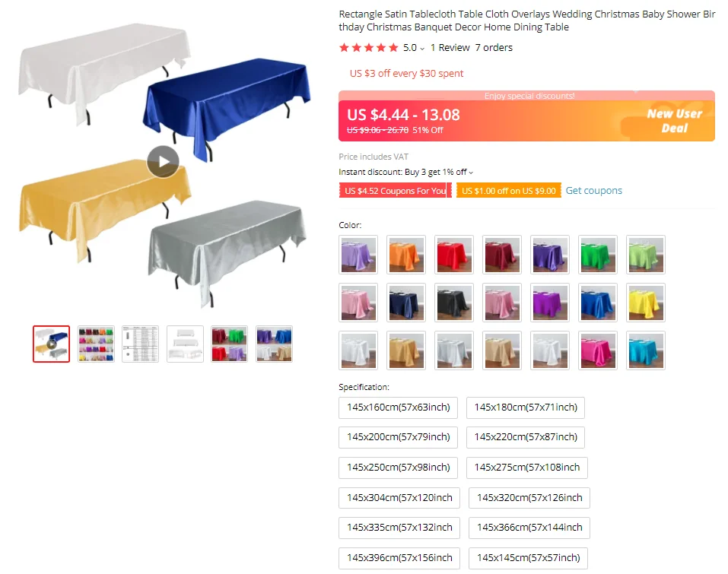View the red and green tablecloths thumbnail

coord(230,344)
